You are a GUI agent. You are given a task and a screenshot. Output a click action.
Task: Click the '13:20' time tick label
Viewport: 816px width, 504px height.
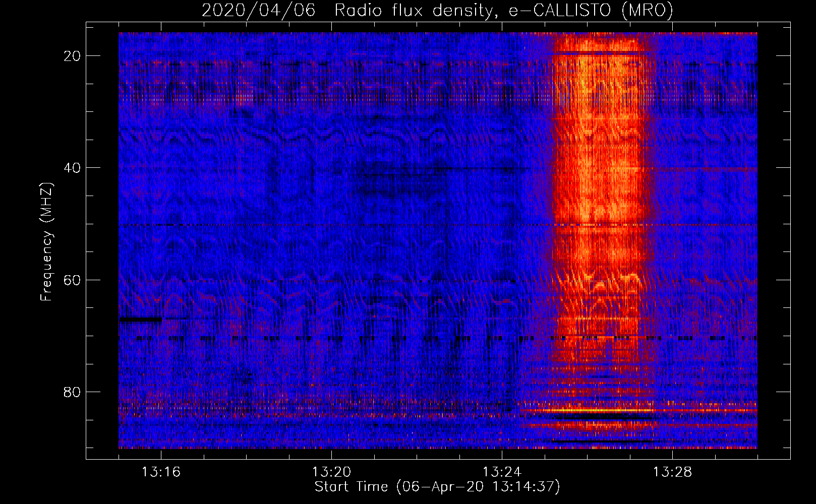click(x=331, y=472)
